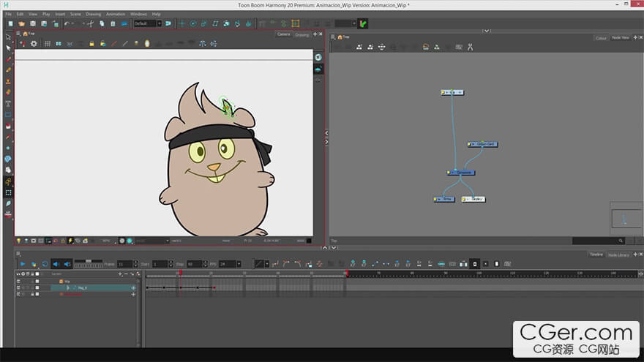The image size is (644, 362).
Task: Toggle visibility of the Peg layer
Action: [x=18, y=287]
